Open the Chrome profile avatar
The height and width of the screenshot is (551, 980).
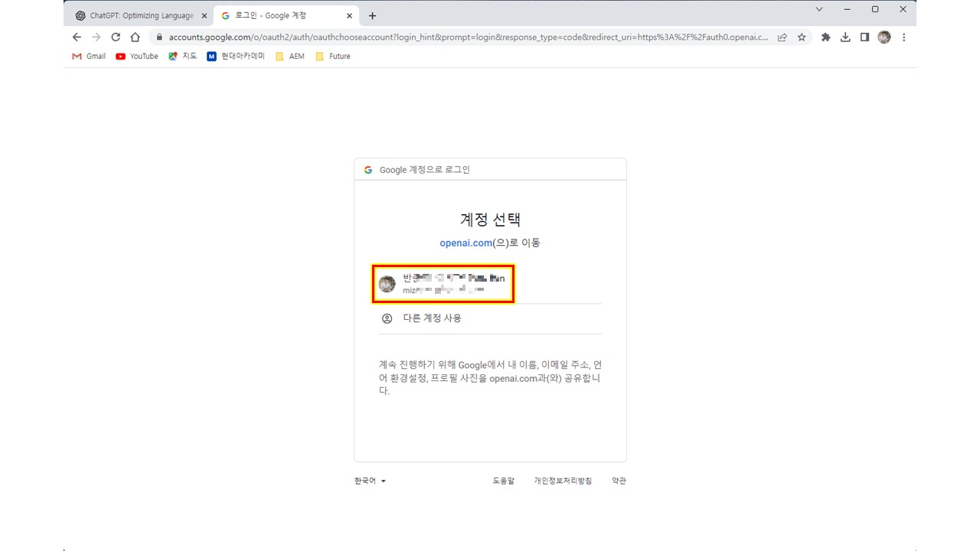click(884, 37)
